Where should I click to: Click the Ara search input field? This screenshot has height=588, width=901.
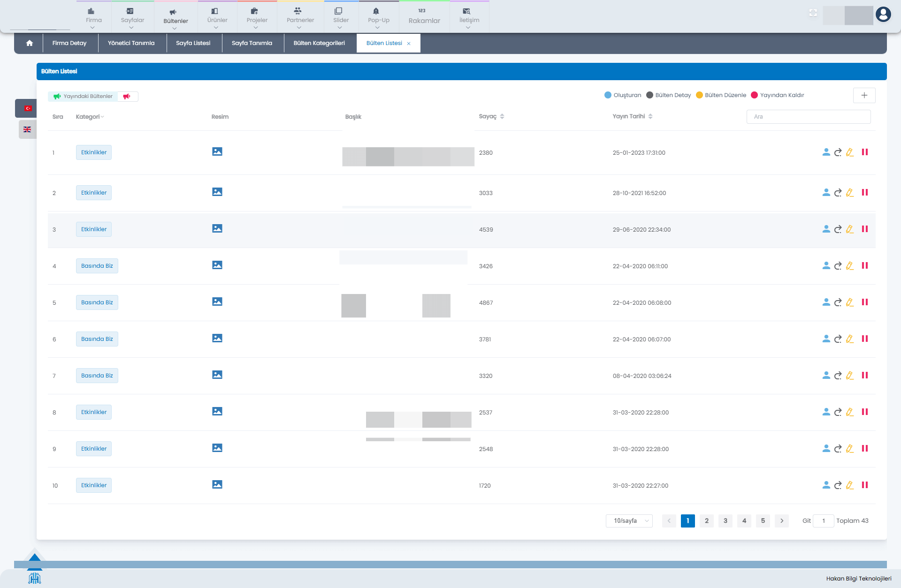click(x=808, y=117)
